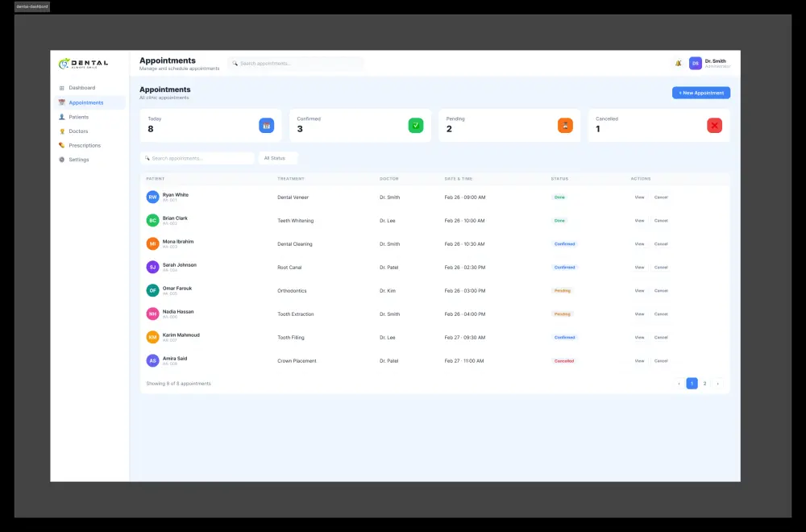Open notifications via the bell icon

click(679, 62)
